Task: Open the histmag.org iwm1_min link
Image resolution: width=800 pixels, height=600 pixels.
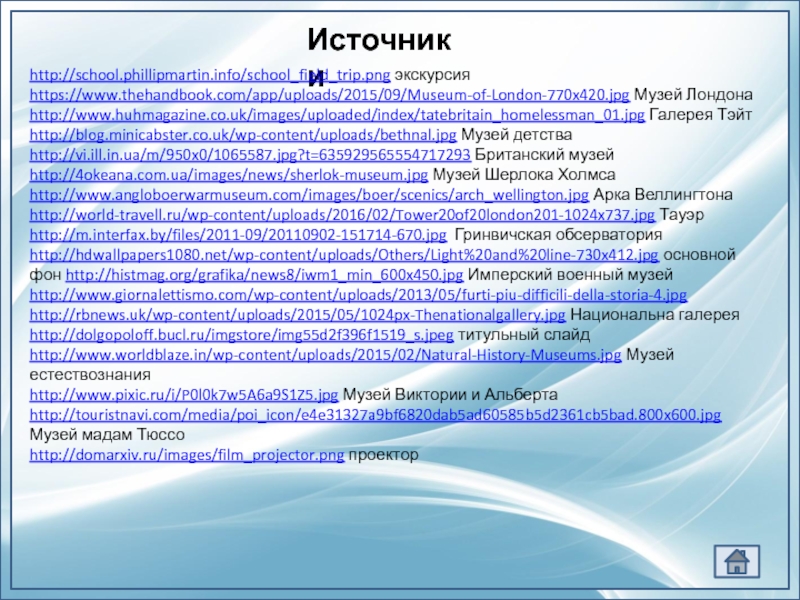Action: (x=264, y=274)
